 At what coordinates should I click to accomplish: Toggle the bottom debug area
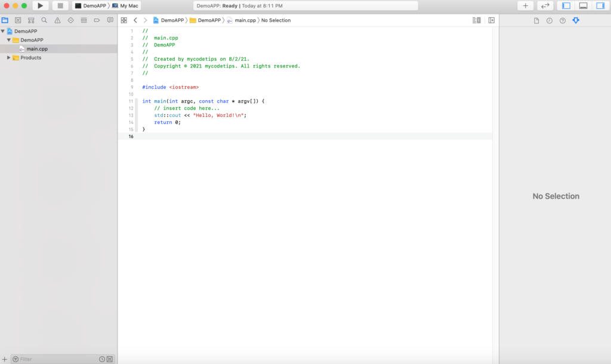tap(584, 6)
